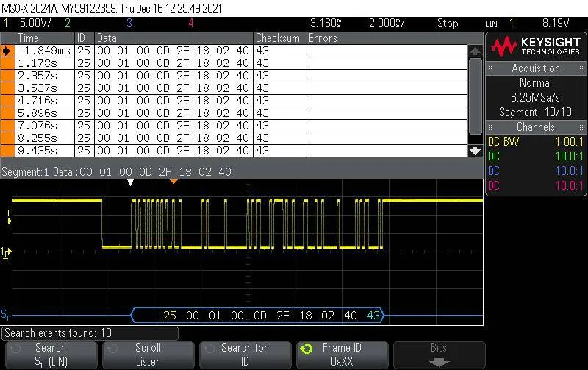Click the lister scroll up arrow
588x370 pixels.
[475, 51]
